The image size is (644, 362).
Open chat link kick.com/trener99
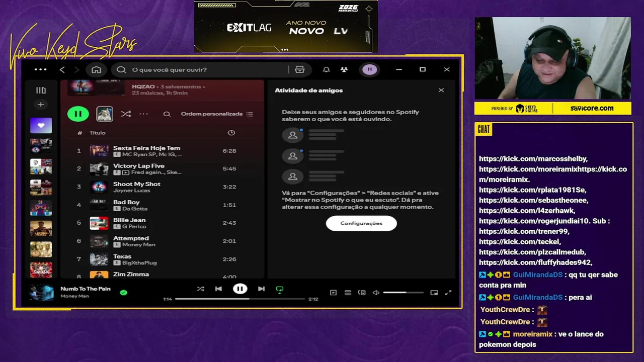[x=524, y=231]
